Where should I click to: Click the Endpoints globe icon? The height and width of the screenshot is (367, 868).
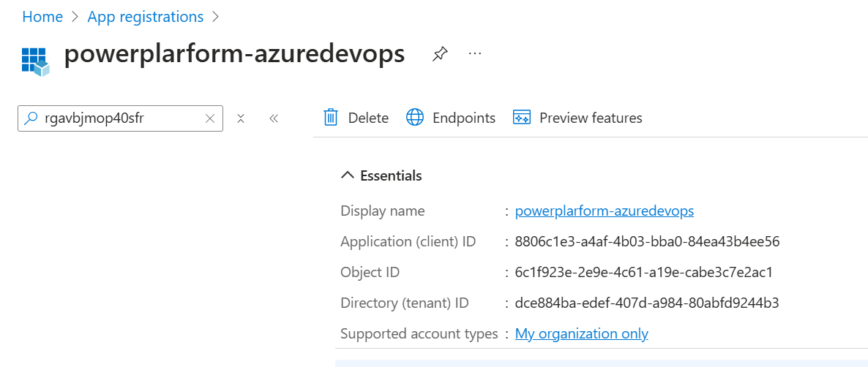[415, 118]
